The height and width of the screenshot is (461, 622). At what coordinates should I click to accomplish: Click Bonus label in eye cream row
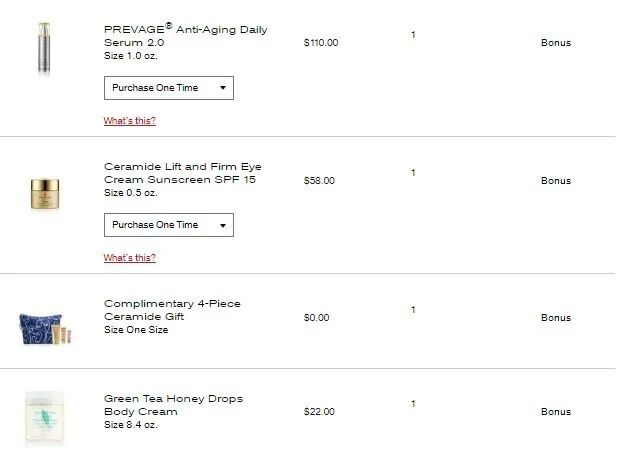coord(555,181)
